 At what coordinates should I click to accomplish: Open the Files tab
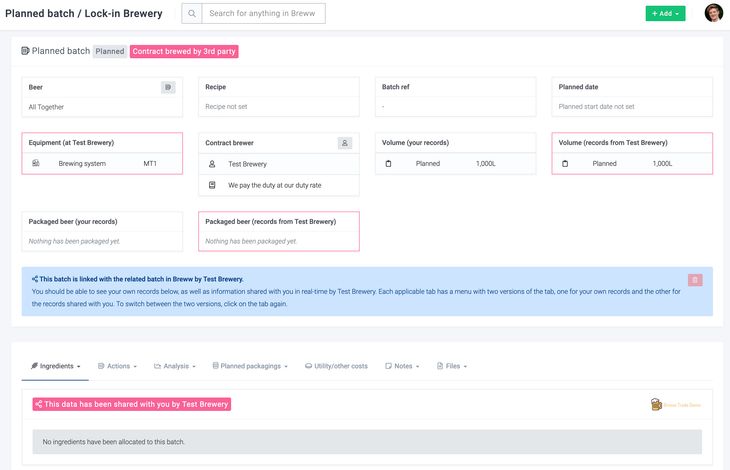pyautogui.click(x=452, y=366)
